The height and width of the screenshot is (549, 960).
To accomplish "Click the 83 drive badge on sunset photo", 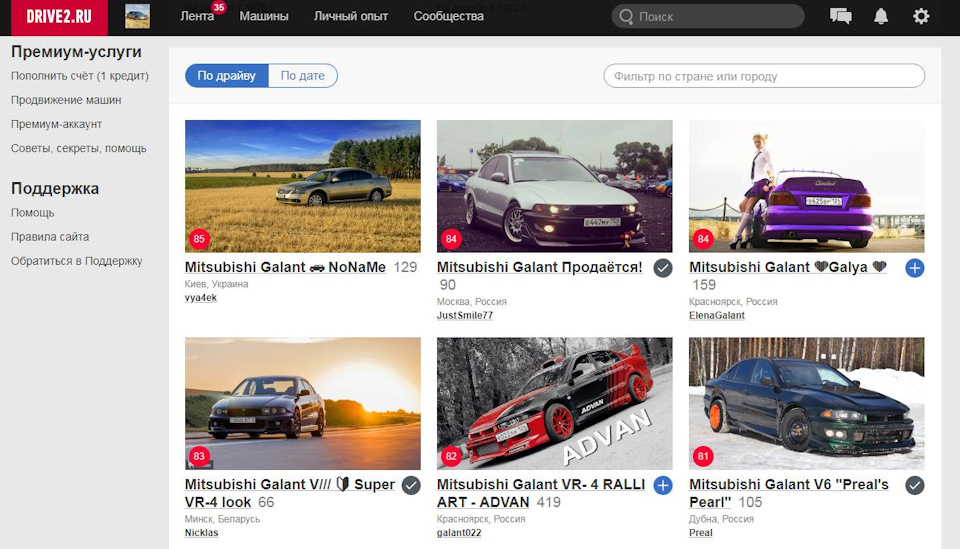I will 199,456.
